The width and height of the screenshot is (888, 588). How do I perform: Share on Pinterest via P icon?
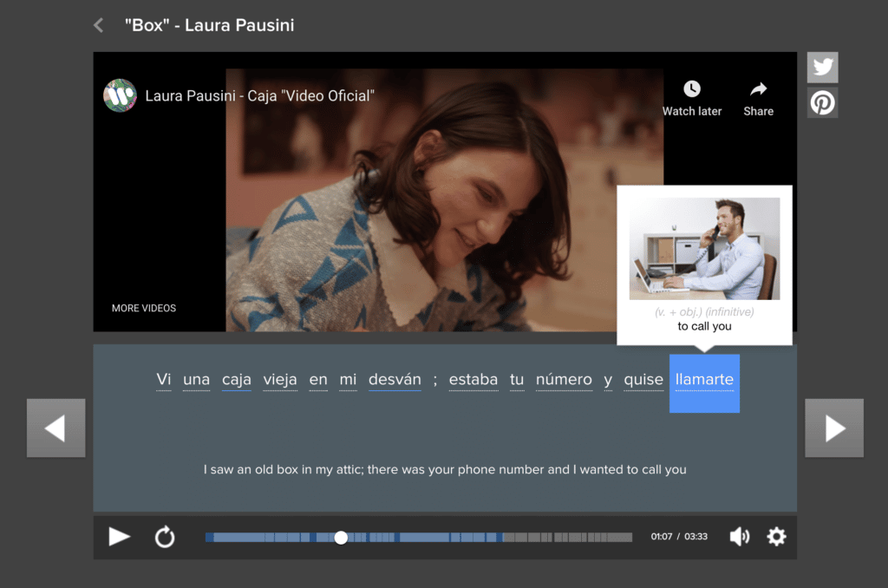(x=822, y=103)
